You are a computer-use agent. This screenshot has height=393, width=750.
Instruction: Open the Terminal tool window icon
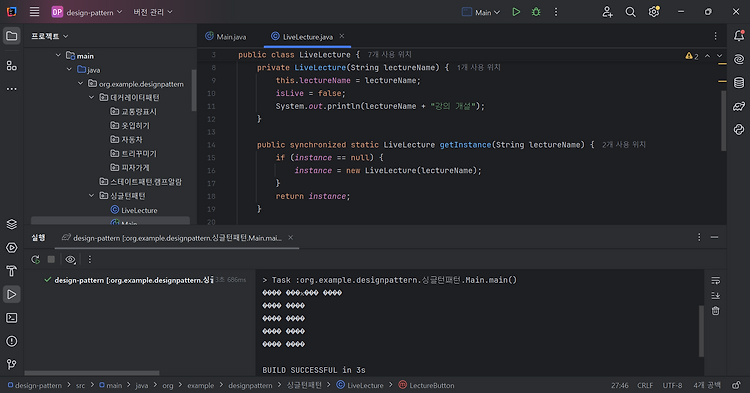click(11, 318)
